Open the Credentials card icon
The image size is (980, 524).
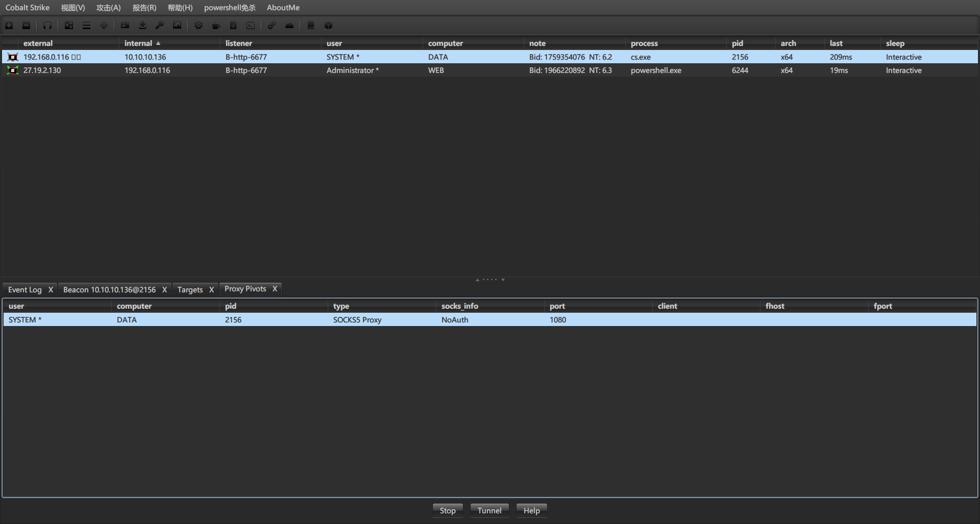pyautogui.click(x=125, y=26)
